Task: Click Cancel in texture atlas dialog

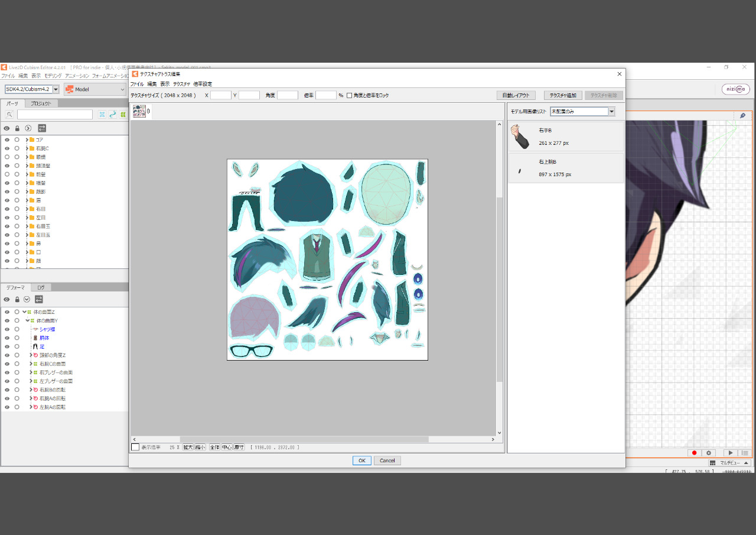Action: (x=387, y=461)
